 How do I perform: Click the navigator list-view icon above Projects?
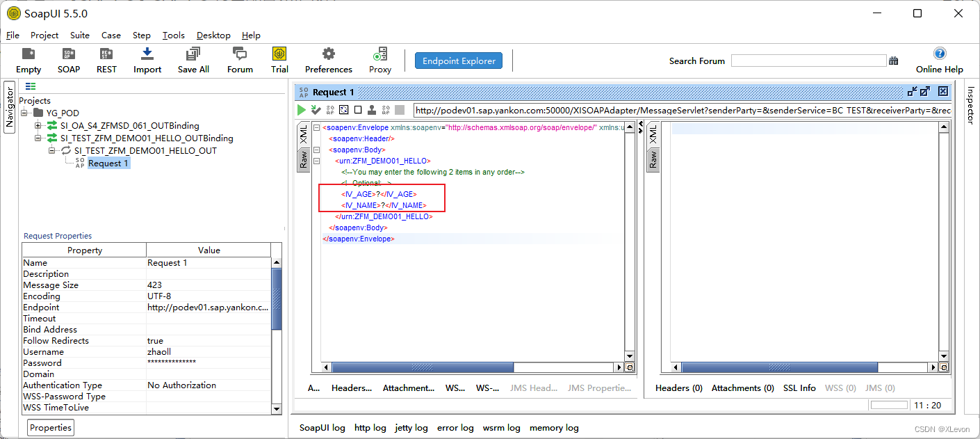pyautogui.click(x=31, y=86)
